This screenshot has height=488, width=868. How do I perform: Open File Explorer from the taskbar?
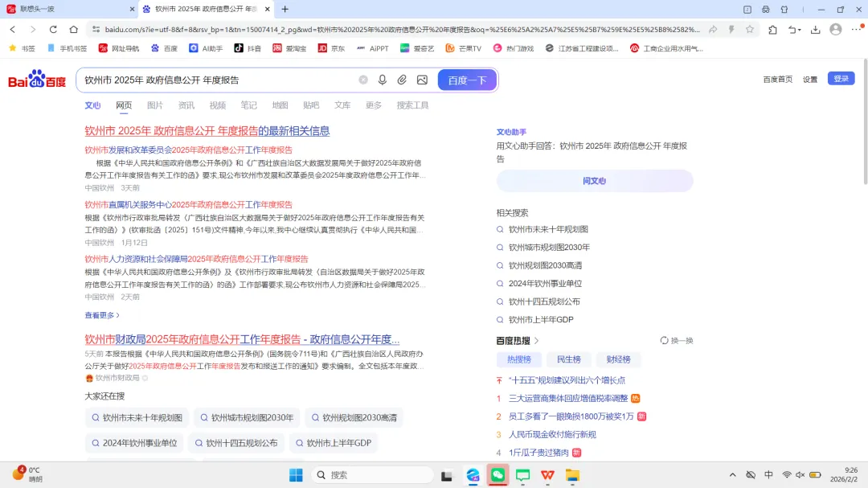tap(572, 475)
